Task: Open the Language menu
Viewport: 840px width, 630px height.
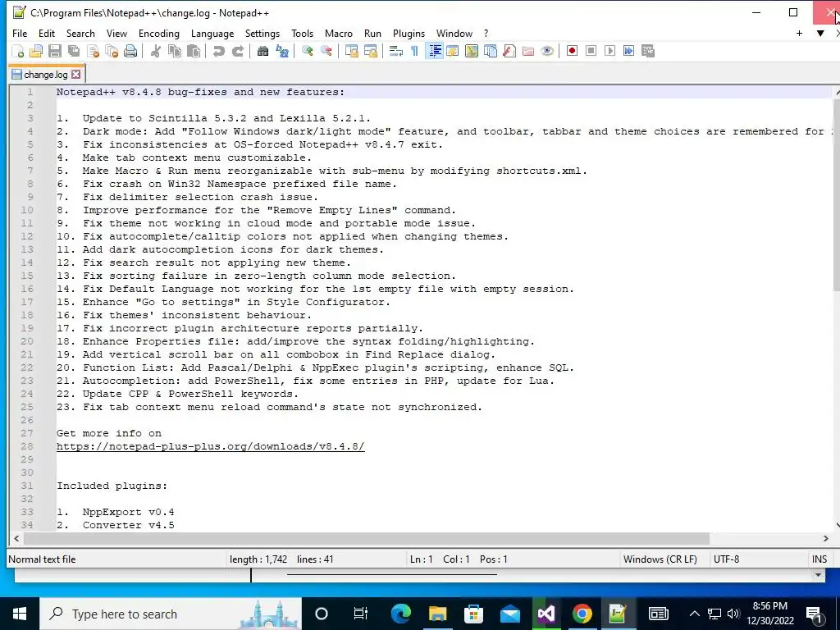Action: (x=212, y=33)
